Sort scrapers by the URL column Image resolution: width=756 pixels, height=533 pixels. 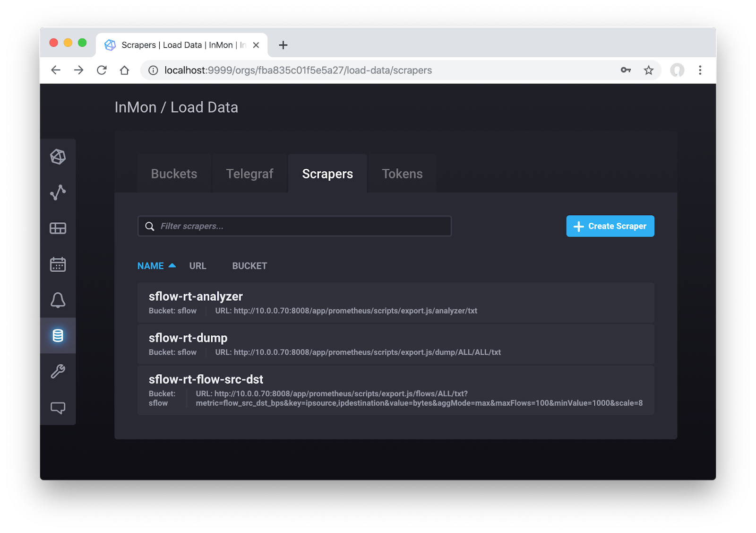tap(198, 266)
